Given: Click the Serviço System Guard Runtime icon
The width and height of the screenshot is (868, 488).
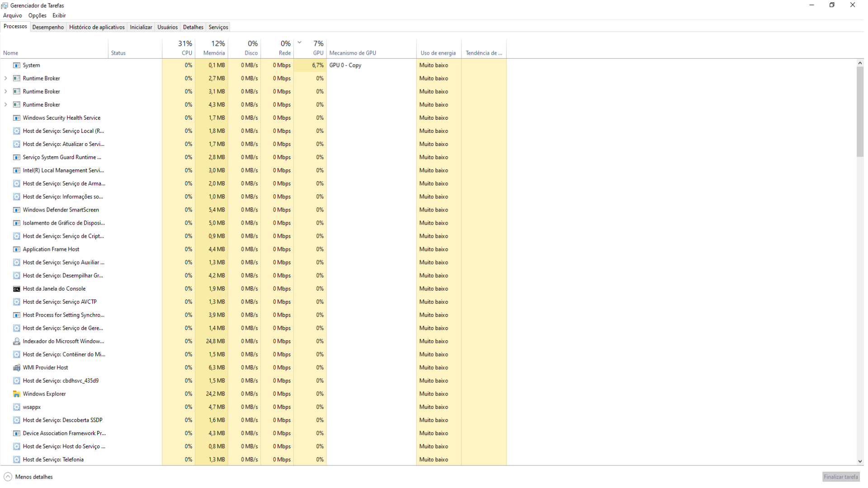Looking at the screenshot, I should (17, 157).
